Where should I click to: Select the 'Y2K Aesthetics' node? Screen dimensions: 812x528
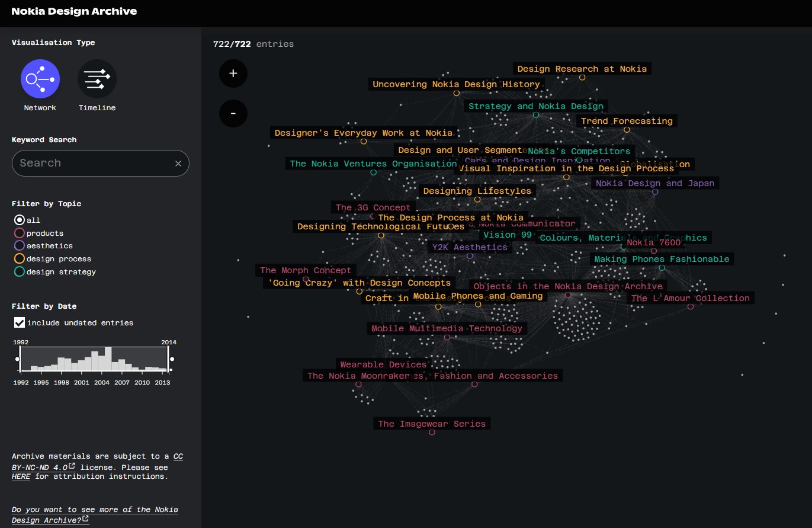[x=470, y=247]
